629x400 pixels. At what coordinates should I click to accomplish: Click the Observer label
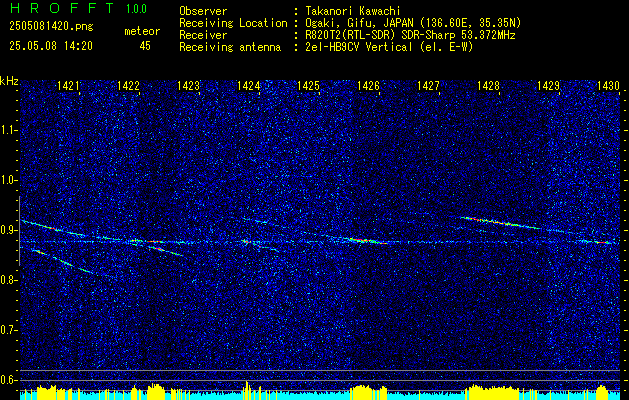203,11
